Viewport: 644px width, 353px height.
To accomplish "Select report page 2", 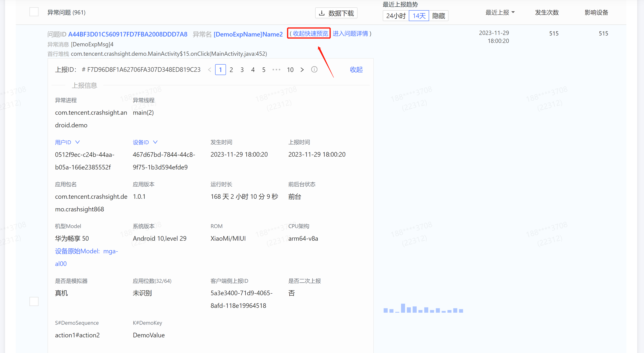I will 231,70.
